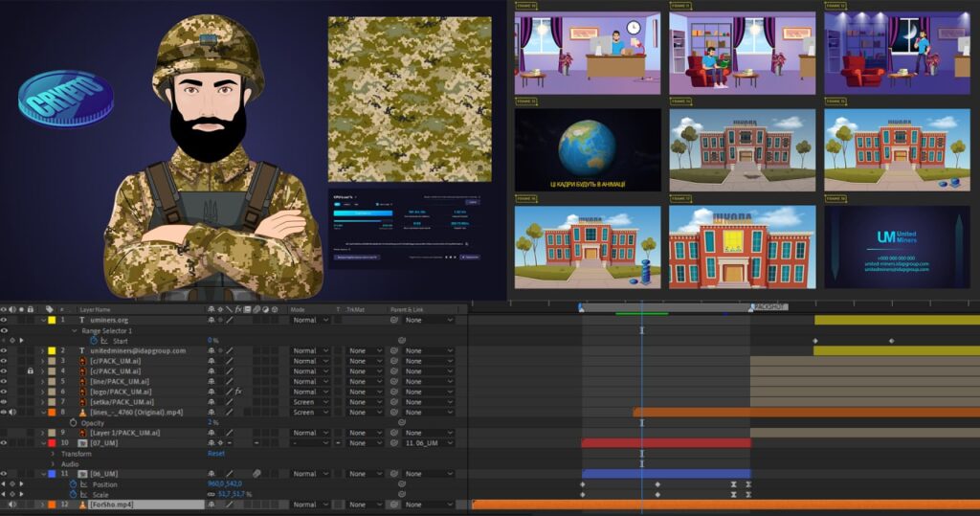Click the red label color of layer 10
This screenshot has width=980, height=516.
(x=52, y=443)
